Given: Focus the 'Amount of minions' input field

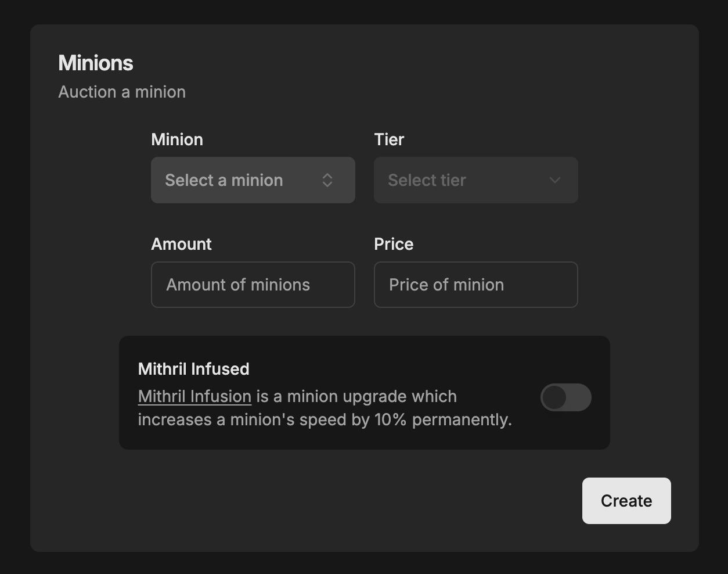Looking at the screenshot, I should 253,285.
